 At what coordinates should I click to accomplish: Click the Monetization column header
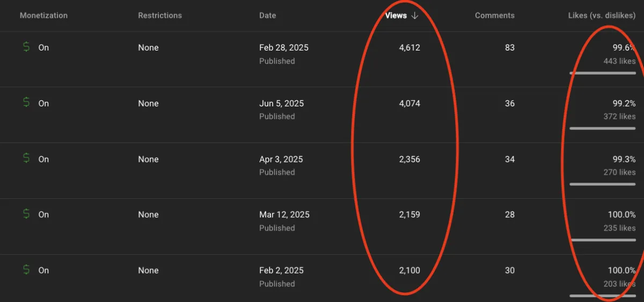click(x=44, y=16)
